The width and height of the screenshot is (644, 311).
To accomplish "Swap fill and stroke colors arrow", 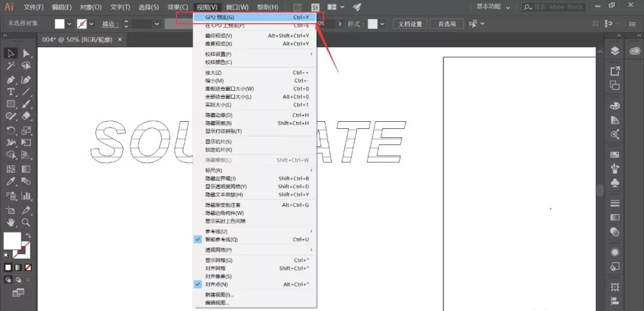I will tap(27, 236).
